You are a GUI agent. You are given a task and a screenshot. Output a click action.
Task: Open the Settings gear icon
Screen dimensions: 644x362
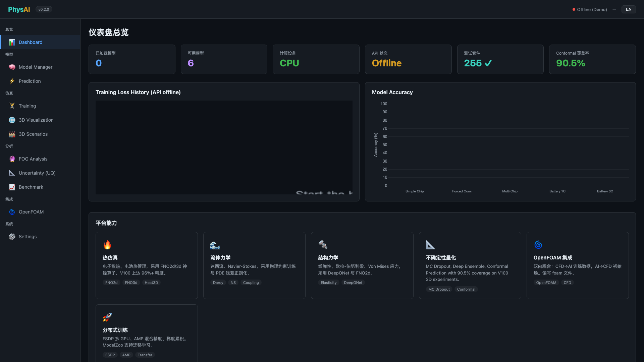click(12, 237)
